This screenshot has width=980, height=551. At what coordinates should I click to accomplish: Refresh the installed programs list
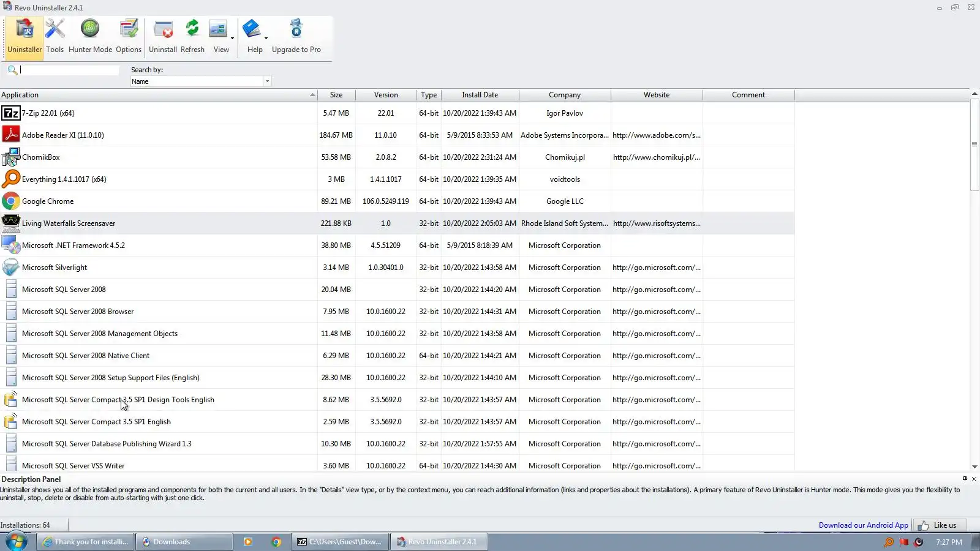click(192, 37)
